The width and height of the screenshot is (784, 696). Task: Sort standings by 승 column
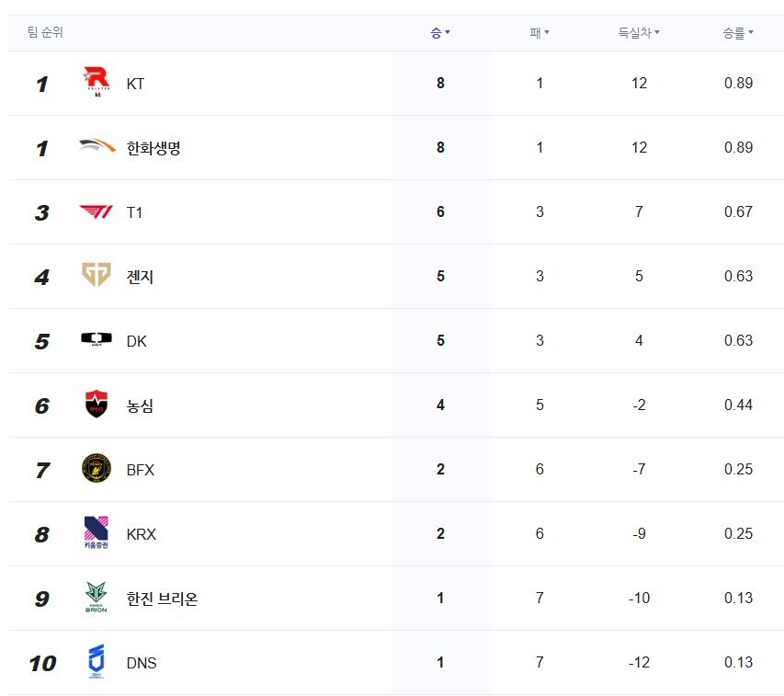click(440, 33)
